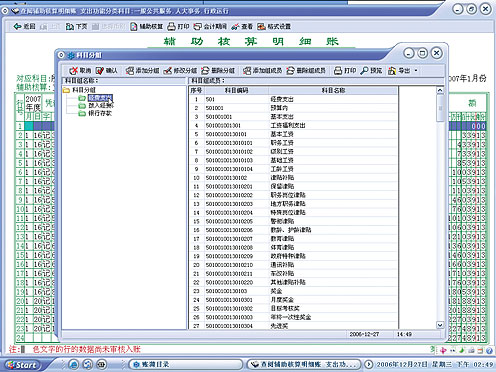Close the 科目分组 dialog window
The height and width of the screenshot is (372, 496).
(x=436, y=53)
